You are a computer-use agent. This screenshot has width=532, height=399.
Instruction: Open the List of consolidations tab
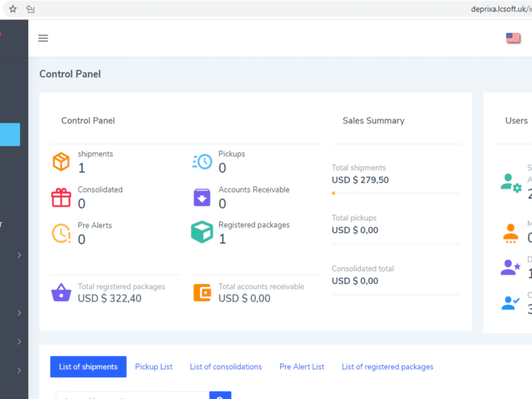[x=226, y=367]
